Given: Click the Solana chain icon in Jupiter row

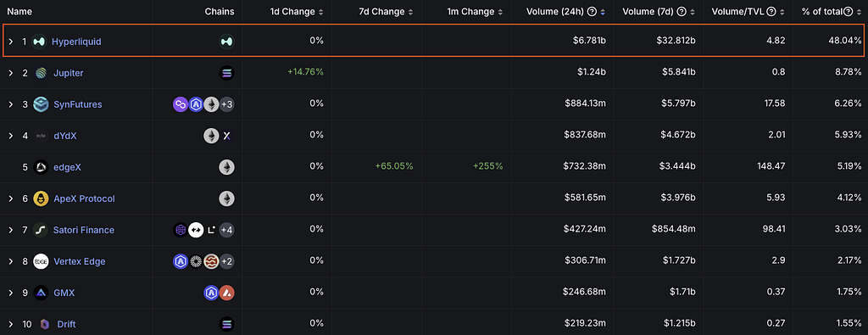Looking at the screenshot, I should (x=227, y=73).
